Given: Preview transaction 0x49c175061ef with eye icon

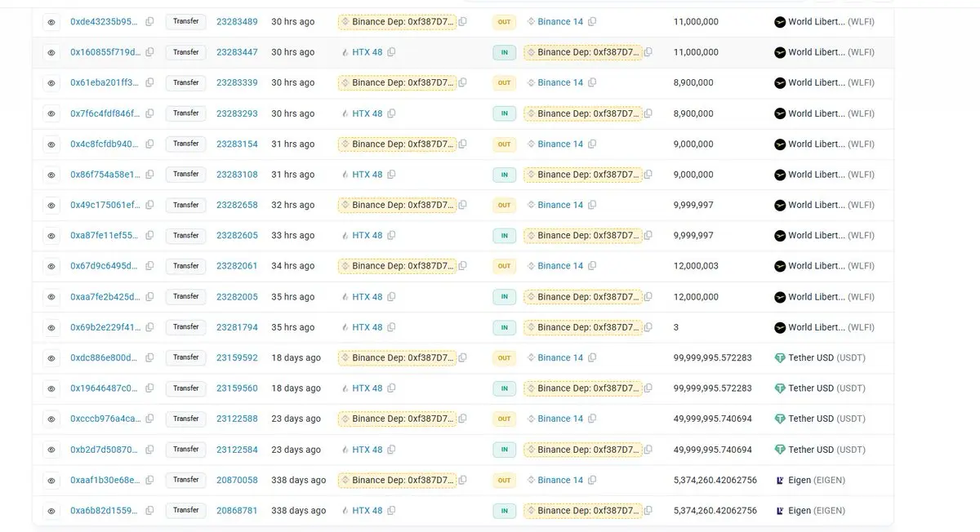Looking at the screenshot, I should [x=51, y=206].
